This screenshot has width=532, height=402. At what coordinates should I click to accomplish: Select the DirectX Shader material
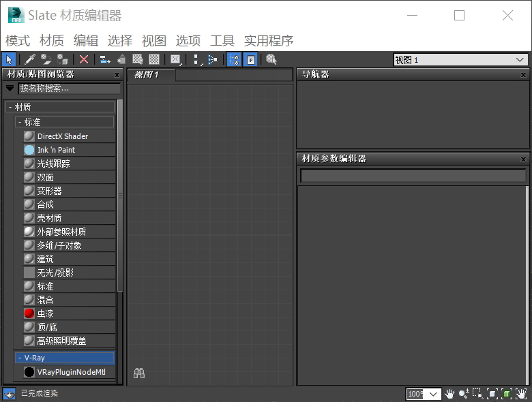69,136
